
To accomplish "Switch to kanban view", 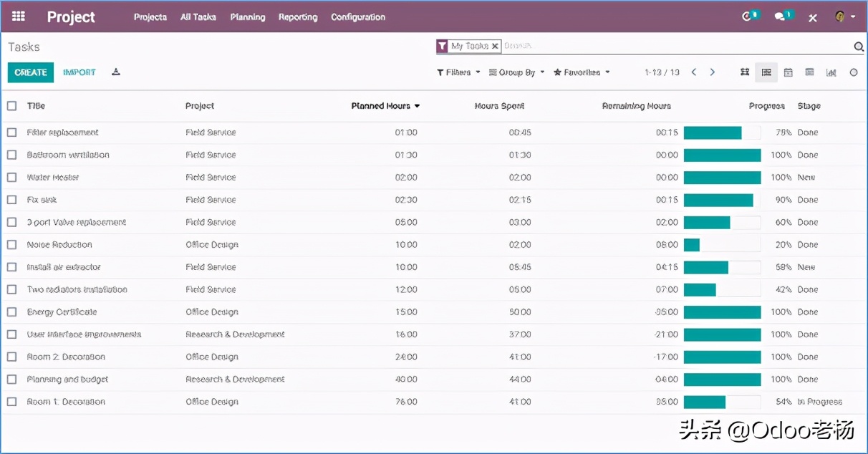I will (x=745, y=72).
